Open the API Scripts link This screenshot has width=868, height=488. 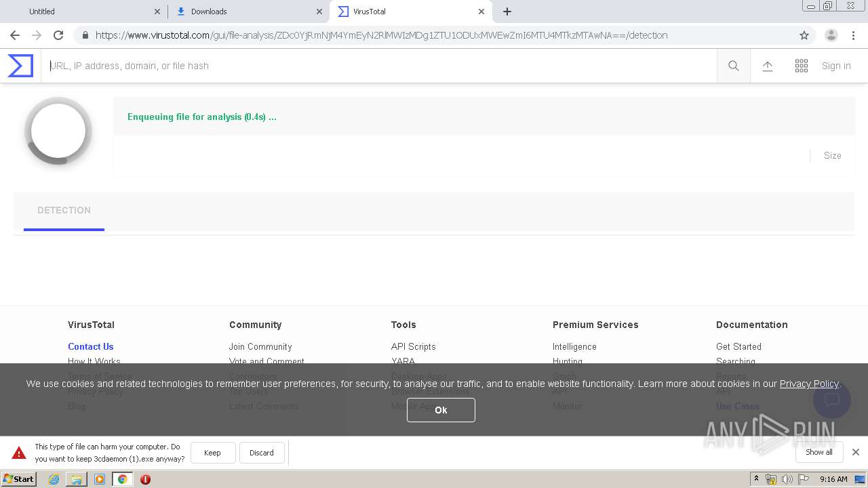pos(413,346)
